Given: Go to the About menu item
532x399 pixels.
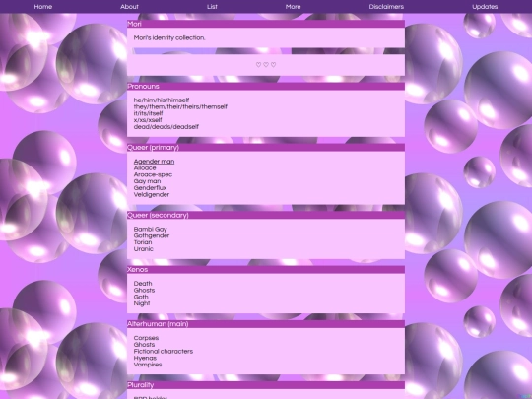Looking at the screenshot, I should [129, 7].
